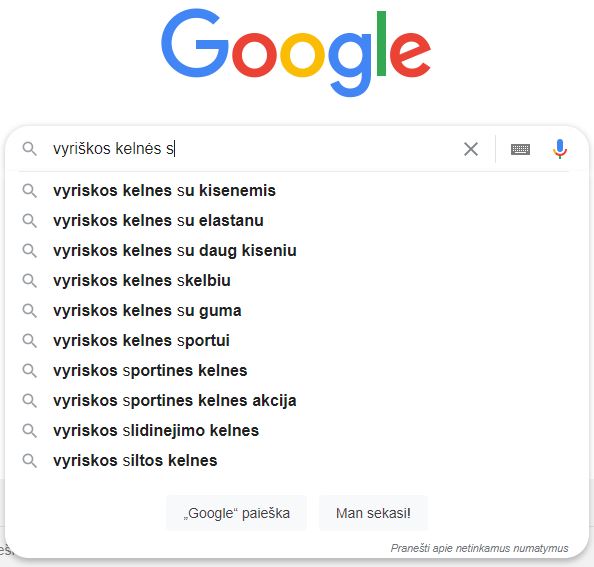Screen dimensions: 594x567
Task: Click the magnifier icon in the search box
Action: (30, 149)
